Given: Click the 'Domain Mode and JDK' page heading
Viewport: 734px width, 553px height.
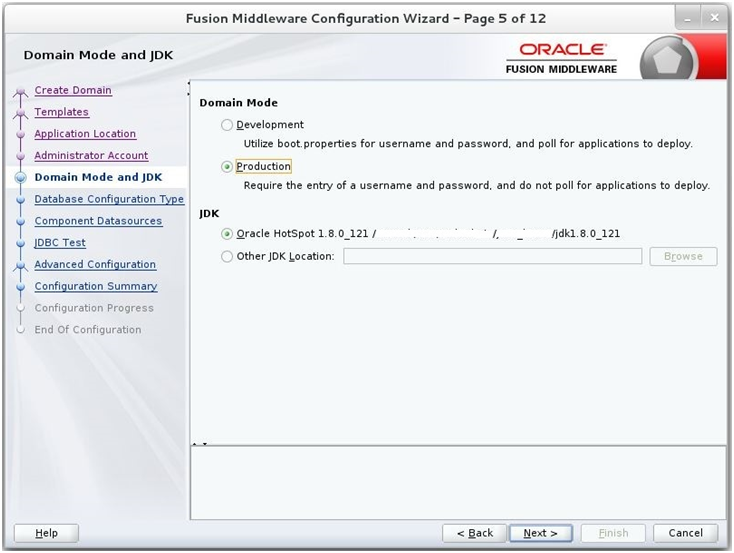Looking at the screenshot, I should click(x=98, y=55).
